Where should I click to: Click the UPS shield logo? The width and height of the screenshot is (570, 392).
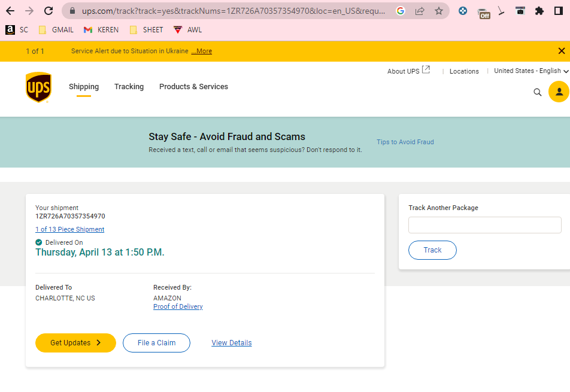(x=38, y=87)
